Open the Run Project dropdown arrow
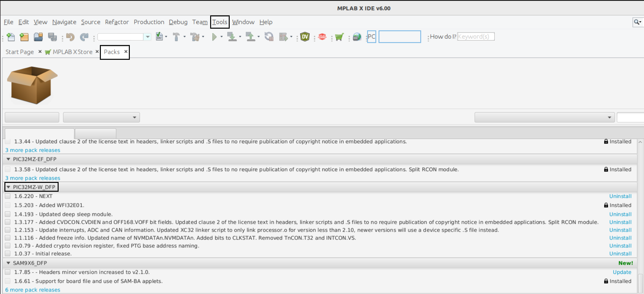The image size is (644, 294). (x=221, y=37)
